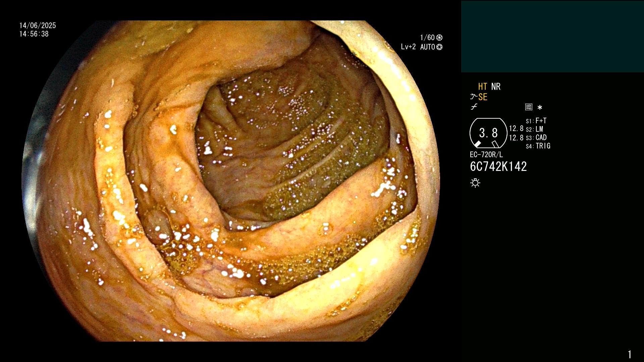Click the S2 LM switch assignment

pyautogui.click(x=534, y=129)
